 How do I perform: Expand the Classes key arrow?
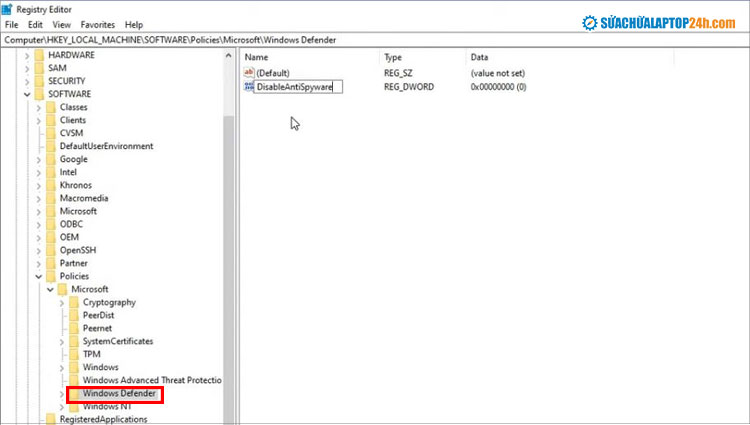(38, 107)
